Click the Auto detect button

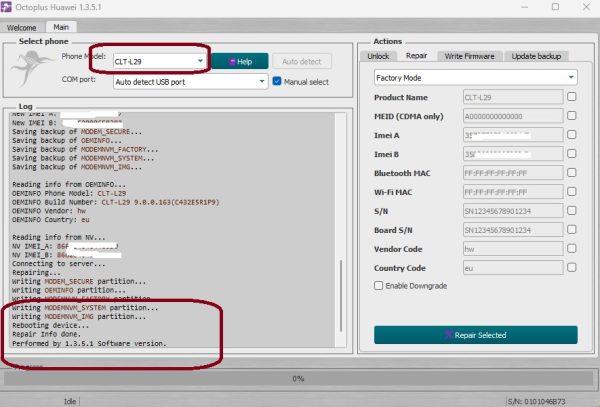pos(302,61)
